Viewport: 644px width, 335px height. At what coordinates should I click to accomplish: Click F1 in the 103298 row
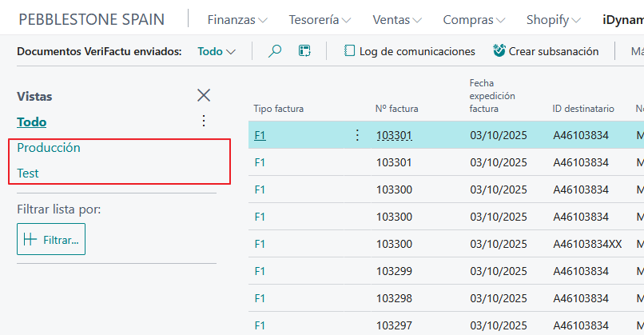(260, 298)
